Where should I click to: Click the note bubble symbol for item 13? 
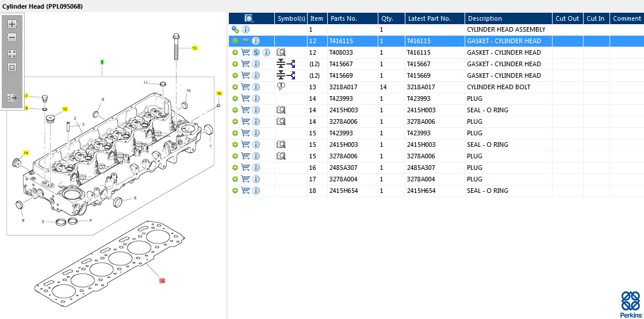[281, 87]
